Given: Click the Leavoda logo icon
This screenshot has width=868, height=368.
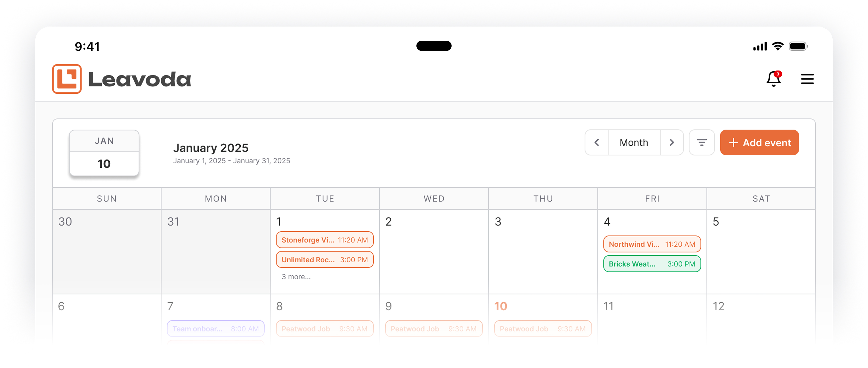Looking at the screenshot, I should (67, 79).
